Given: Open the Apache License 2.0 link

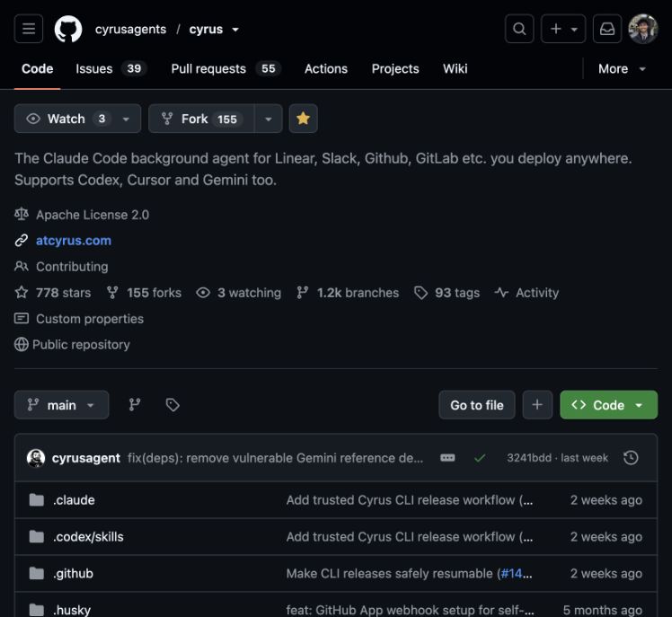Looking at the screenshot, I should click(x=93, y=215).
